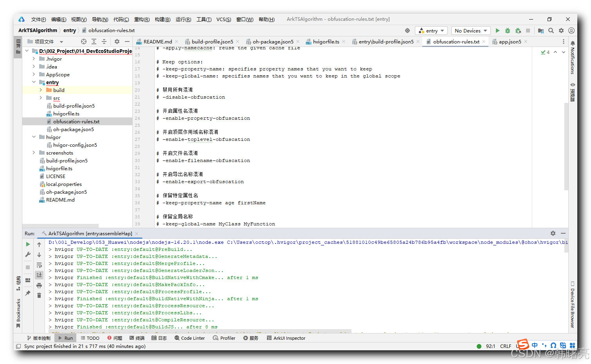Screen dimensions: 591x364
Task: Select hvigor-config.json5 file
Action: 75,145
